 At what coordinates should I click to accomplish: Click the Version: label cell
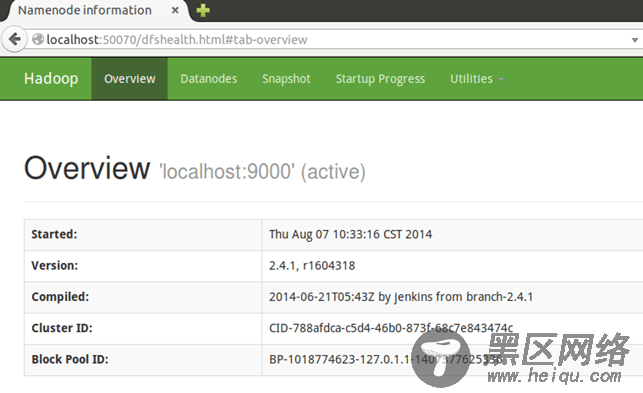(x=143, y=266)
